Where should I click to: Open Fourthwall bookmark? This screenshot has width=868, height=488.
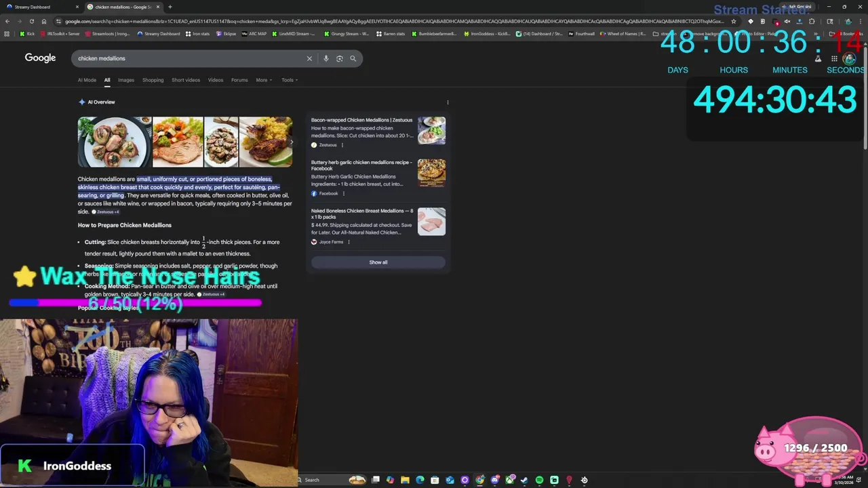coord(582,34)
